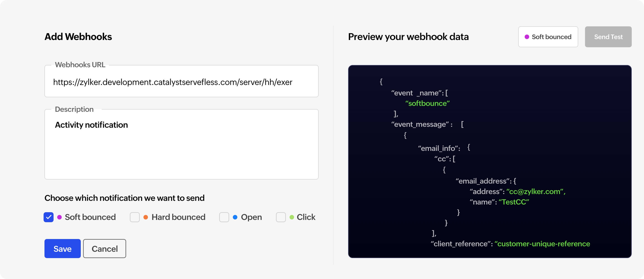Click the Soft bounced checkbox label
Image resolution: width=644 pixels, height=279 pixels.
90,217
